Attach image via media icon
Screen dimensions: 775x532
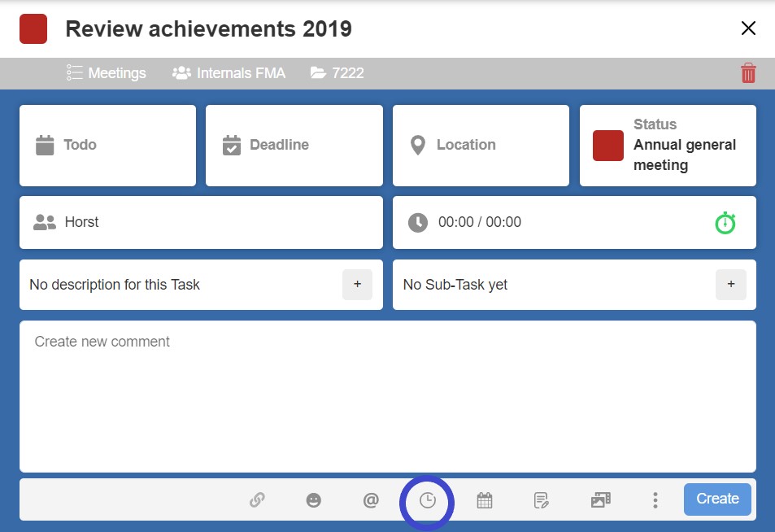[600, 499]
